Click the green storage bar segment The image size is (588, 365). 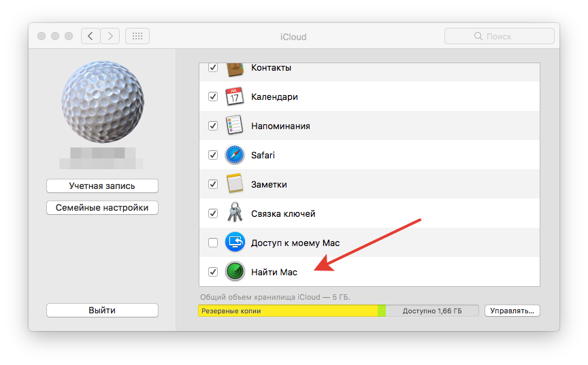[382, 311]
